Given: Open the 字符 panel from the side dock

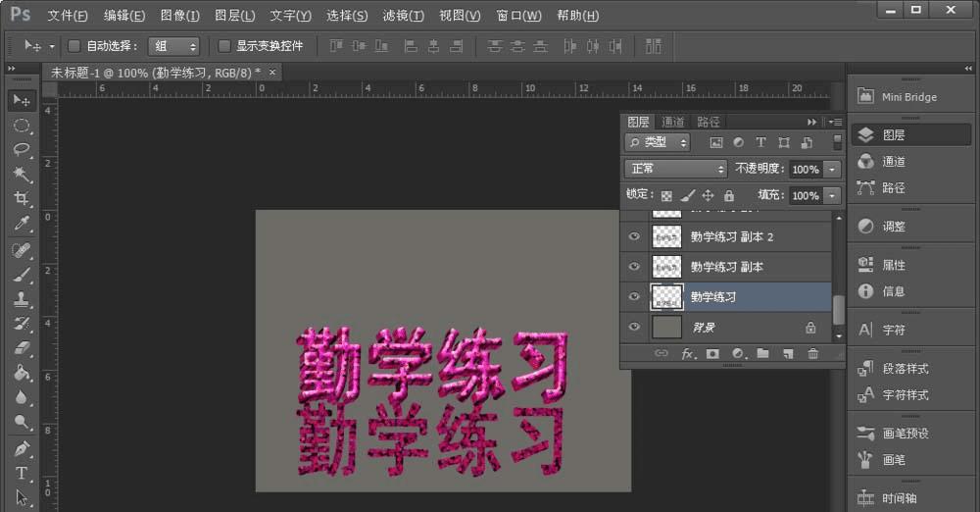Looking at the screenshot, I should [894, 330].
